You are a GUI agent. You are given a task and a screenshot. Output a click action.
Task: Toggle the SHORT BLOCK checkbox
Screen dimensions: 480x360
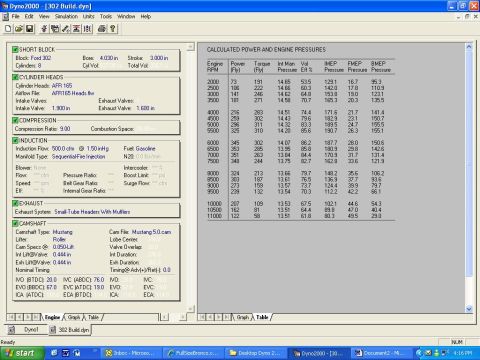[15, 50]
